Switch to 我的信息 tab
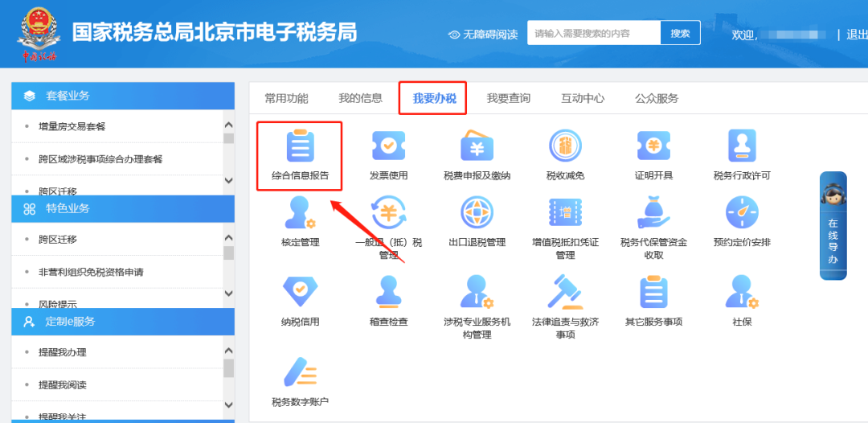The height and width of the screenshot is (423, 868). coord(360,99)
